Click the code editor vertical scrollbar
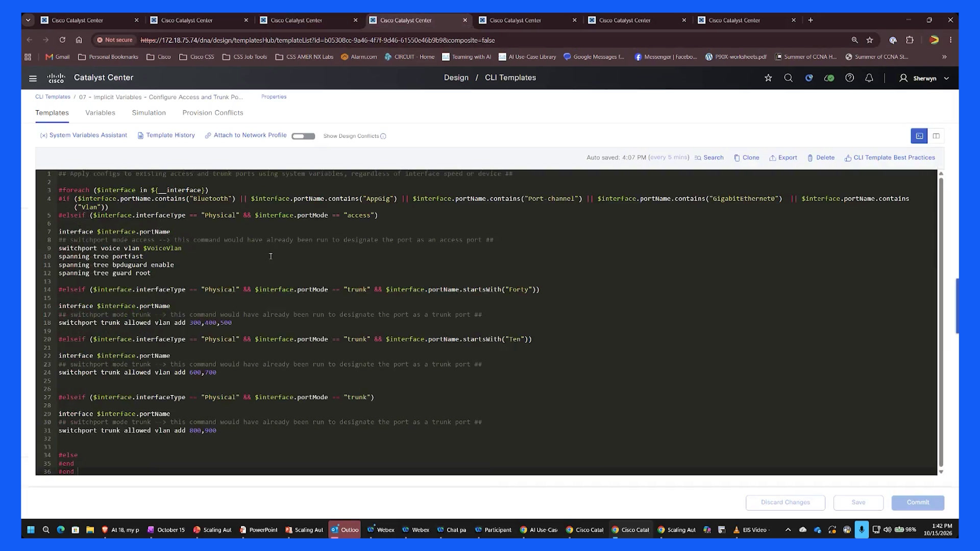 pos(941,321)
